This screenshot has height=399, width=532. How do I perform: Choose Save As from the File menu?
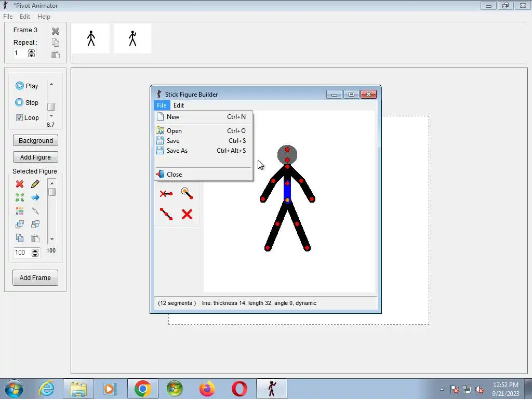pos(203,150)
